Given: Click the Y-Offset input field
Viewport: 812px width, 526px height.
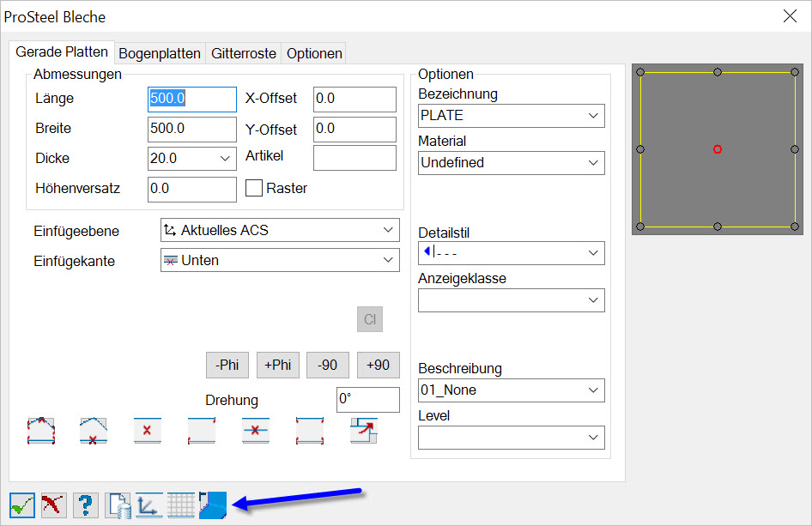Looking at the screenshot, I should pos(354,129).
